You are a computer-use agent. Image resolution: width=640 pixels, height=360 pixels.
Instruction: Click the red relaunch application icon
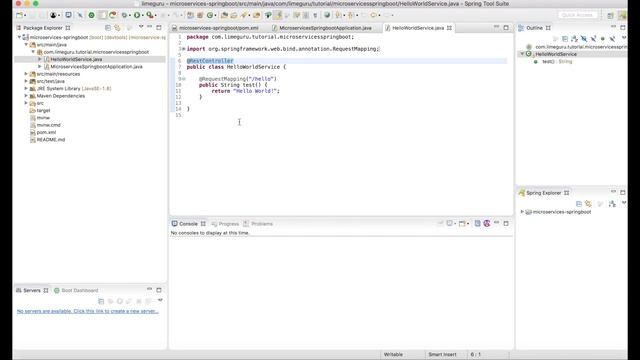coord(112,15)
